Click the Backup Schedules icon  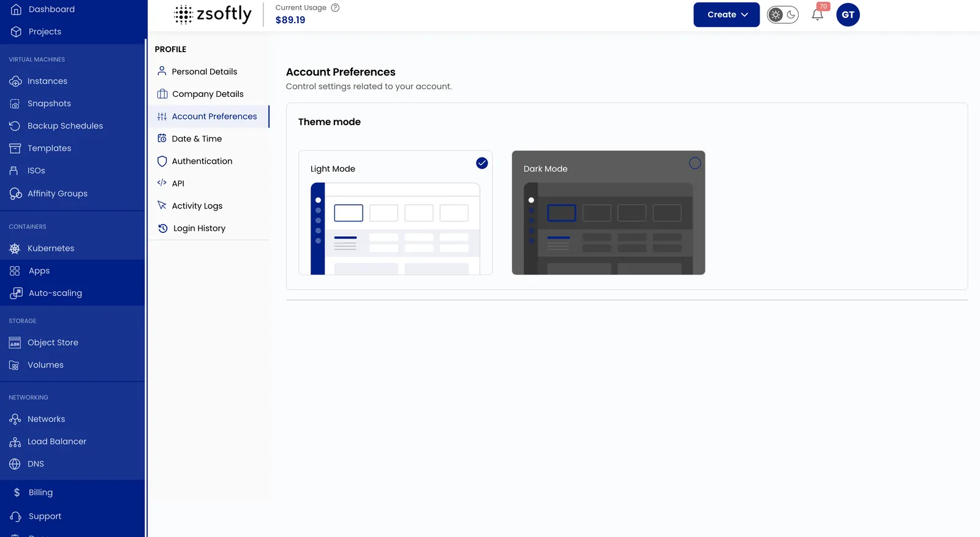point(15,126)
